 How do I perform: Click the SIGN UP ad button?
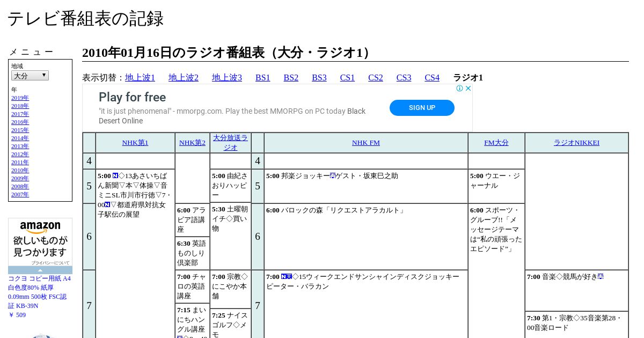422,108
